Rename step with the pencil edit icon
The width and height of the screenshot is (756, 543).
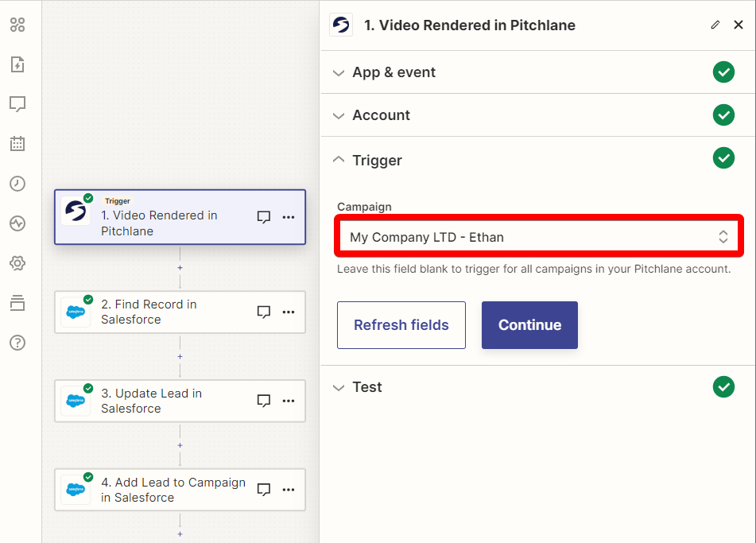tap(715, 25)
